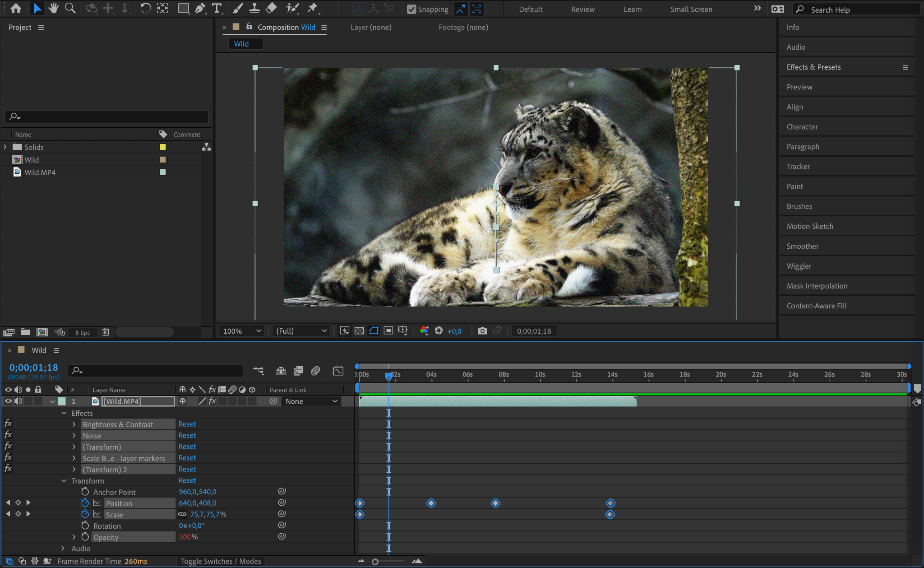
Task: Choose the Horizontal Type tool
Action: point(217,8)
